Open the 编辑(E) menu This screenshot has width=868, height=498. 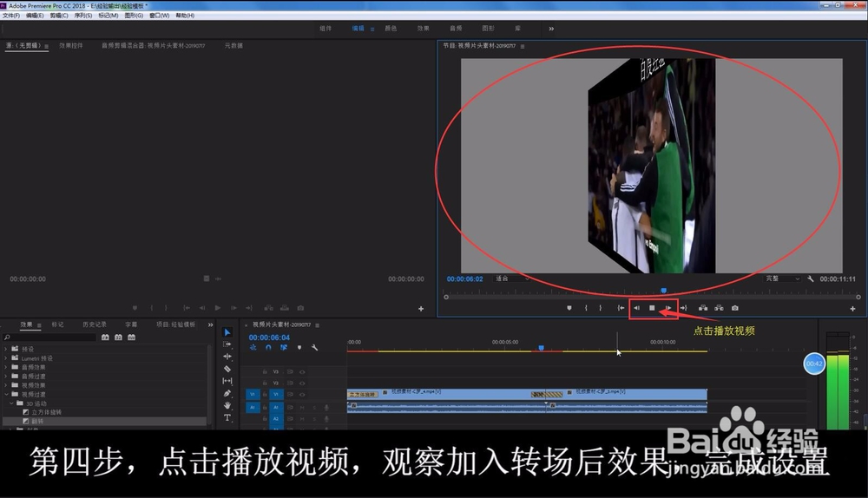[35, 16]
